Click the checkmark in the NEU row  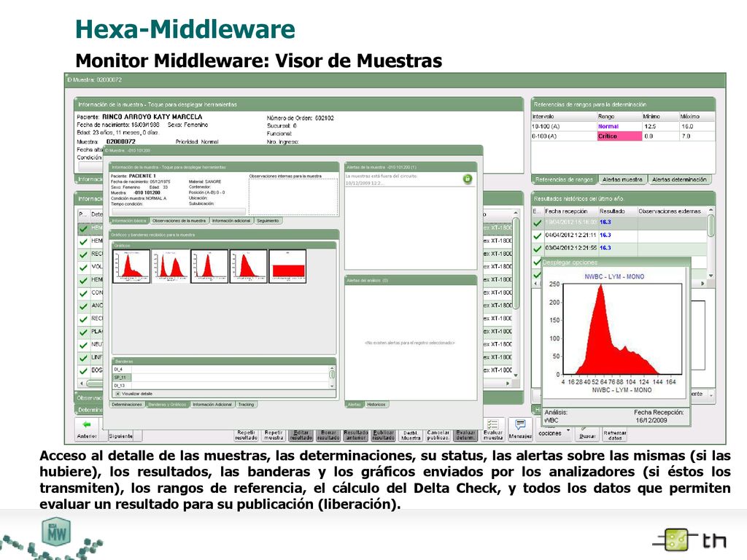pyautogui.click(x=83, y=345)
